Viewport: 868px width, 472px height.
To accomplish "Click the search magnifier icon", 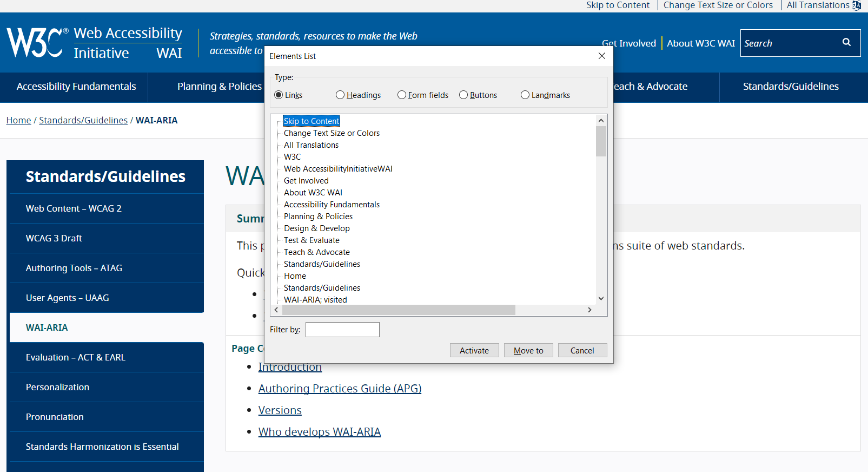I will pyautogui.click(x=846, y=43).
